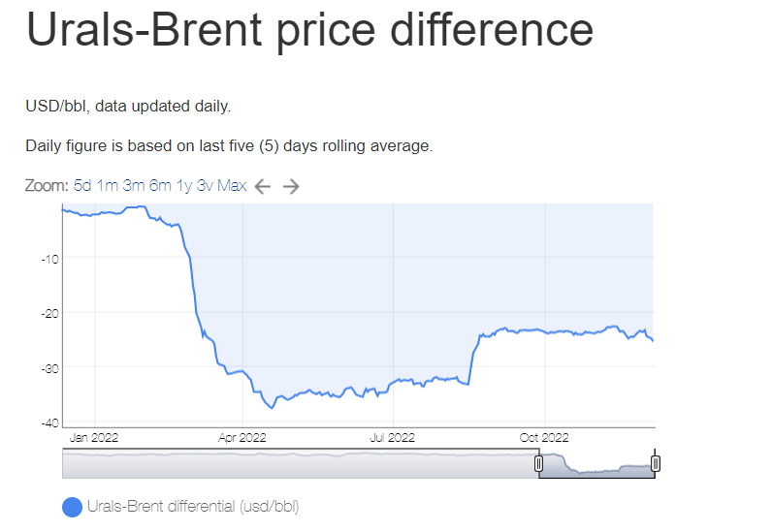Click the unselected area of range navigator
Screen dimensions: 773x532
click(x=291, y=465)
